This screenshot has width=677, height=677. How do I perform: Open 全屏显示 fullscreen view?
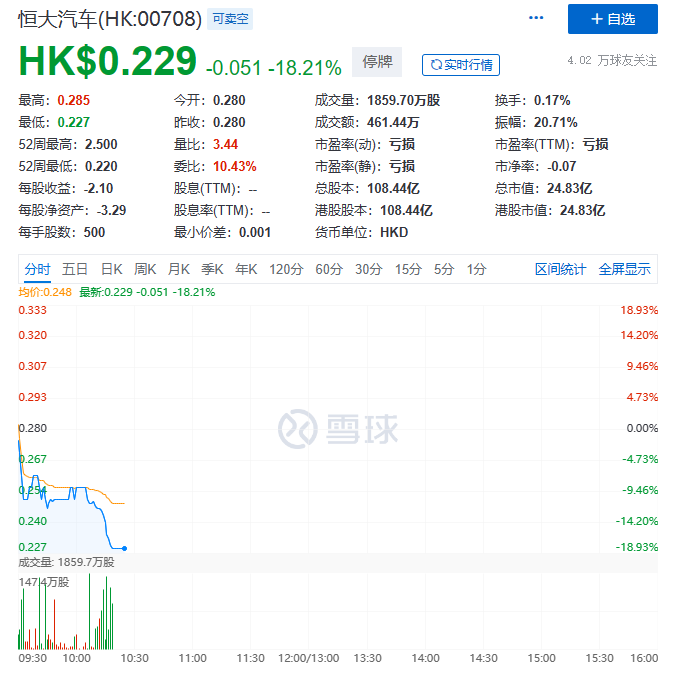[624, 269]
